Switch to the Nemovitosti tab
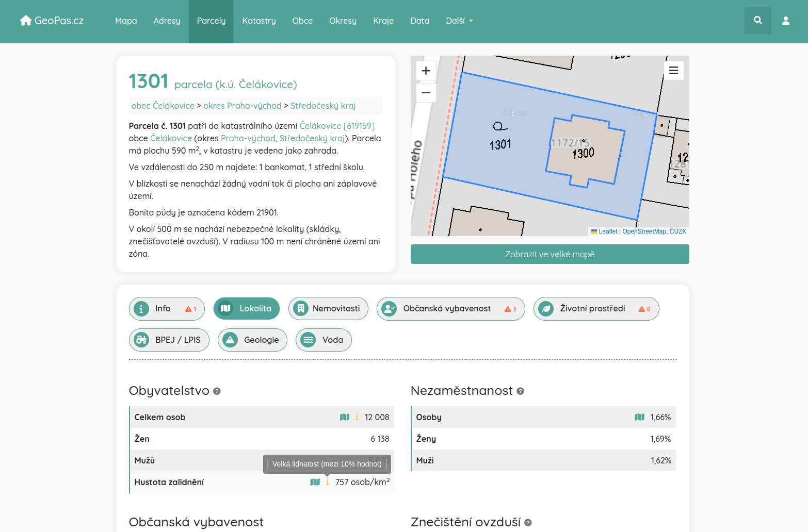 [x=328, y=309]
